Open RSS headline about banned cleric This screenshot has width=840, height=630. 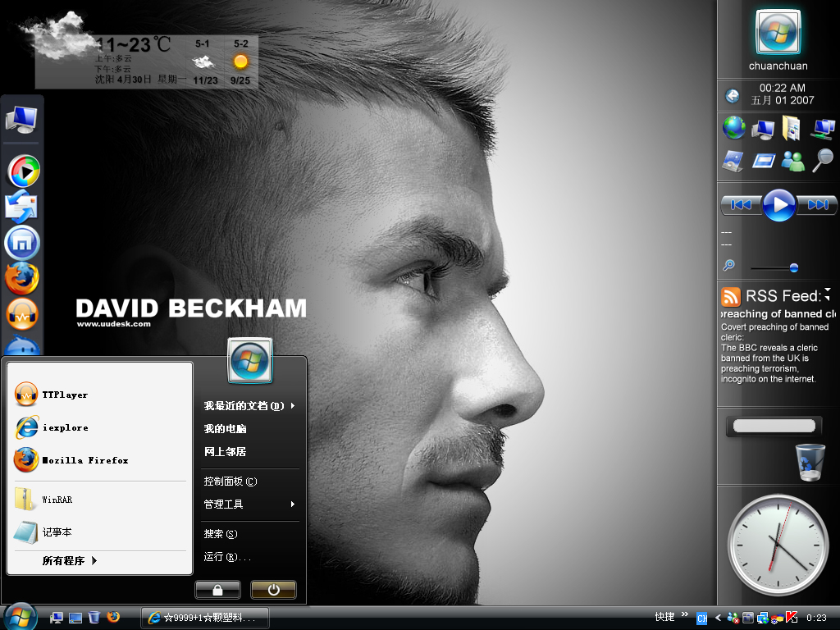[778, 314]
